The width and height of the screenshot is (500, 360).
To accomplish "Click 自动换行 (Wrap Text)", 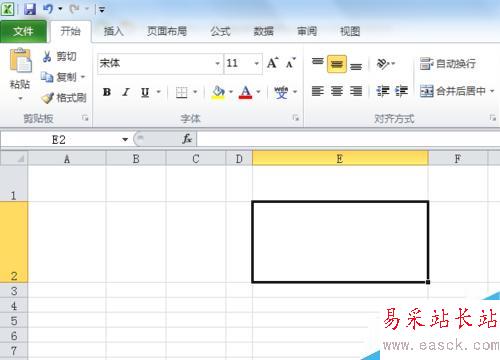I will [448, 63].
